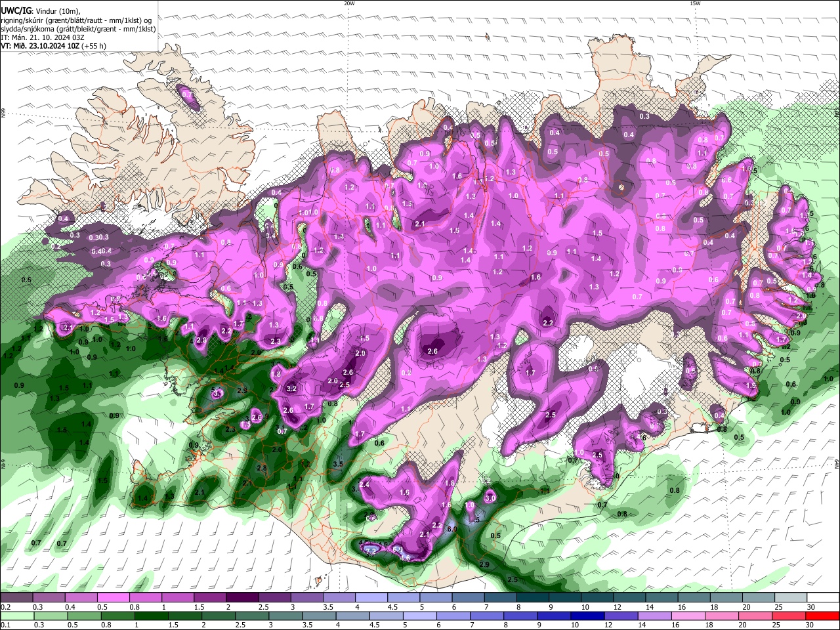
Task: Click bottom legend dark blue swatch between 10 and 12
Action: (587, 616)
